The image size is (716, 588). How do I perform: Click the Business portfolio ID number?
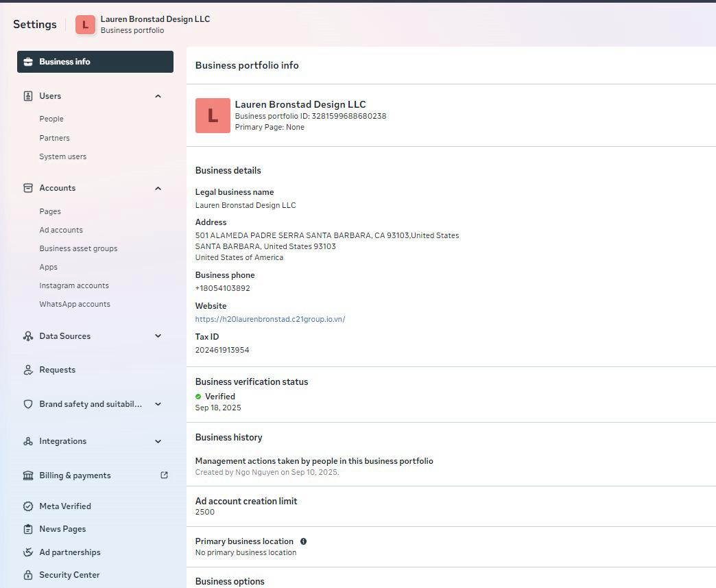(x=349, y=116)
